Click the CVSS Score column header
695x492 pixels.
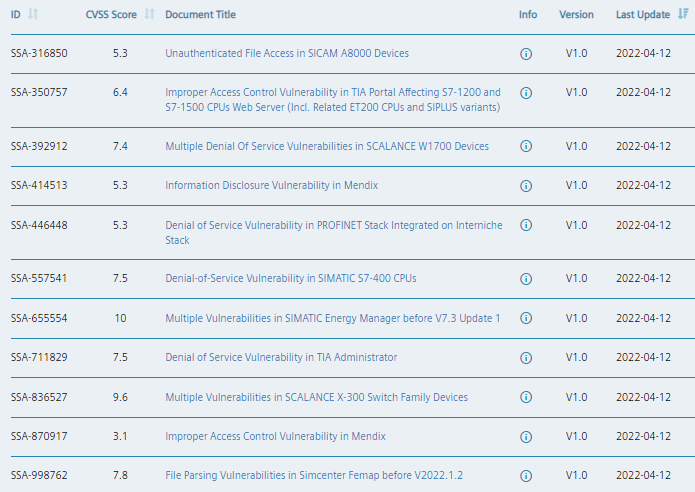[111, 15]
